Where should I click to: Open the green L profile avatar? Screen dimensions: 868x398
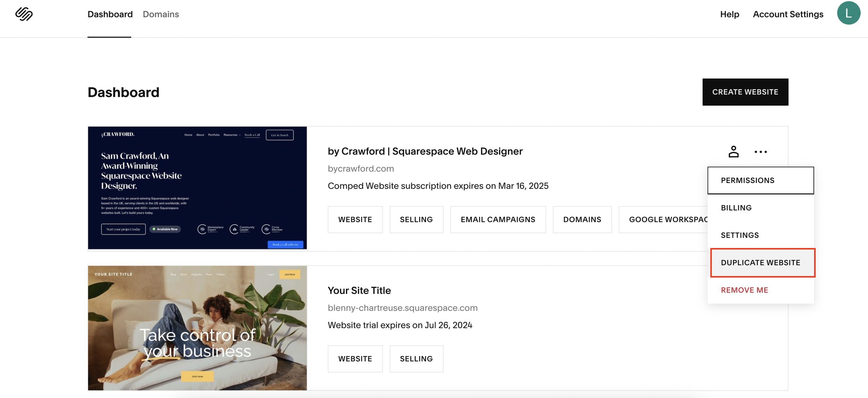[848, 13]
